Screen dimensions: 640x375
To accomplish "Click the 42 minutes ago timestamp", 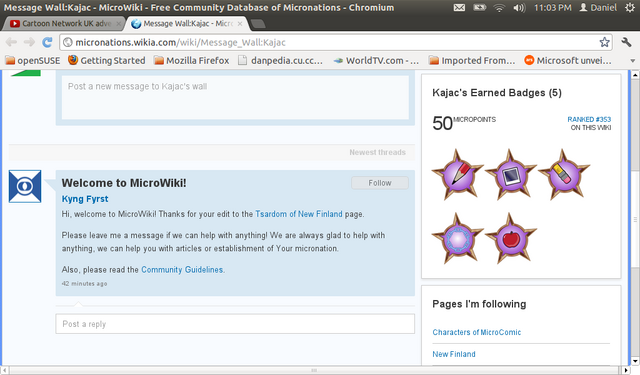I will pyautogui.click(x=84, y=284).
